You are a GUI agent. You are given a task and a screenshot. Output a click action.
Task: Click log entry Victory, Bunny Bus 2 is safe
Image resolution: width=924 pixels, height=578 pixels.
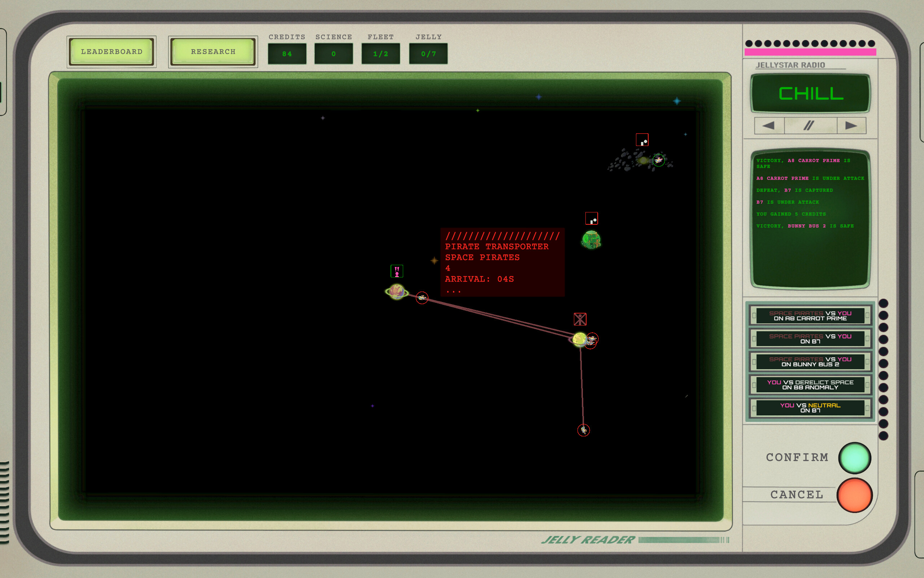coord(805,226)
